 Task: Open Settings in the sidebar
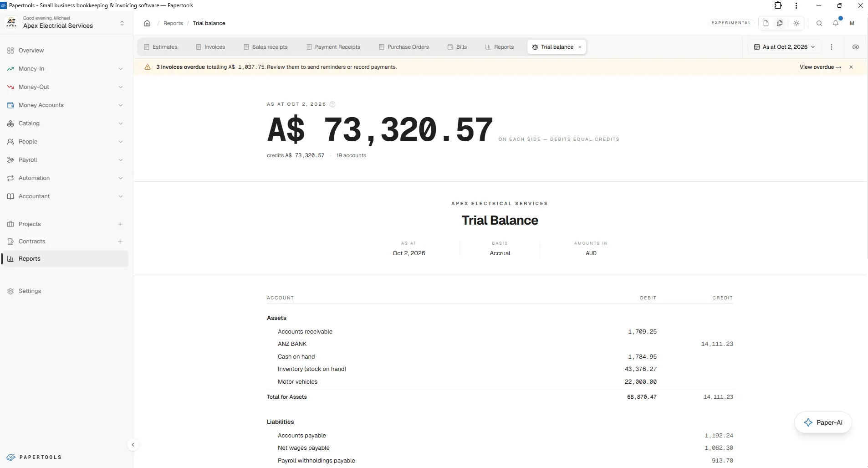(x=65, y=291)
